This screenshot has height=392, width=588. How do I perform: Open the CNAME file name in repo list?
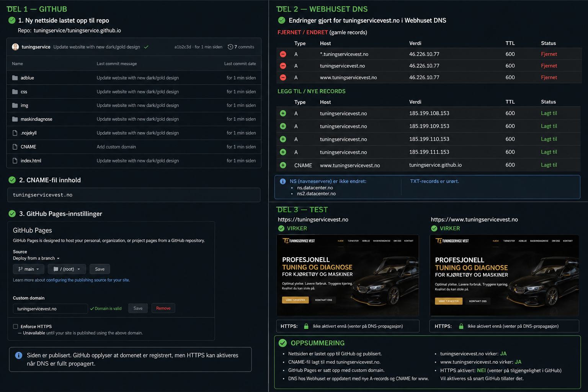[28, 147]
